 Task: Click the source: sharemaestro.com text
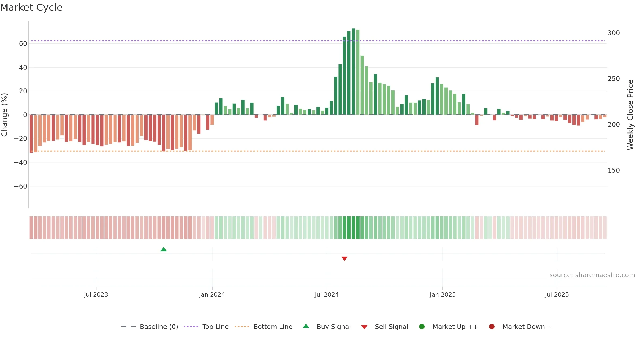pos(592,275)
